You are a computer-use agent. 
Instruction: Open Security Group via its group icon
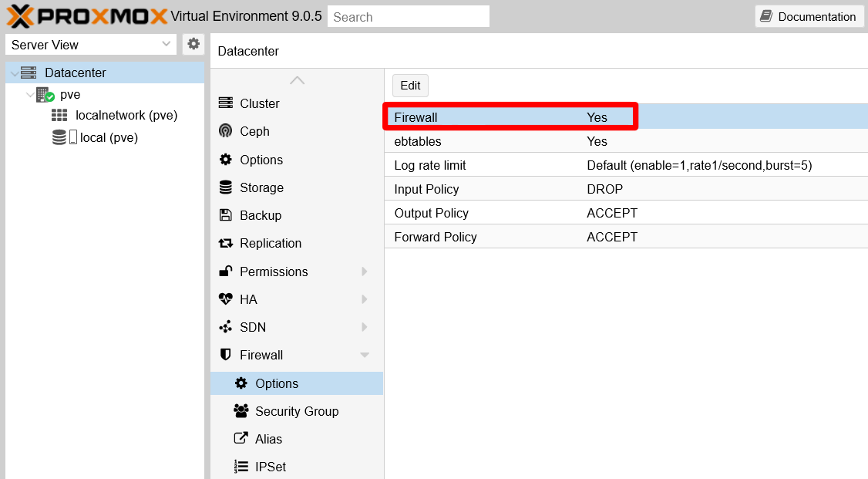click(242, 411)
